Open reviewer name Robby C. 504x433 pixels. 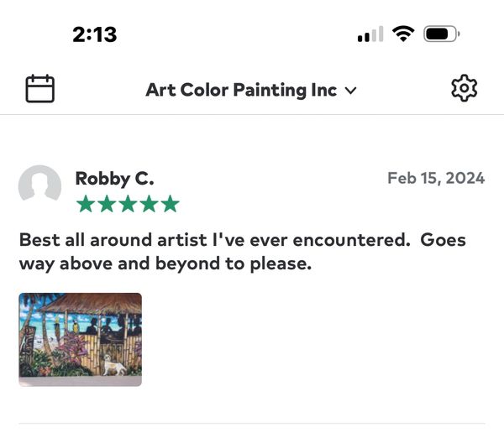(x=114, y=178)
